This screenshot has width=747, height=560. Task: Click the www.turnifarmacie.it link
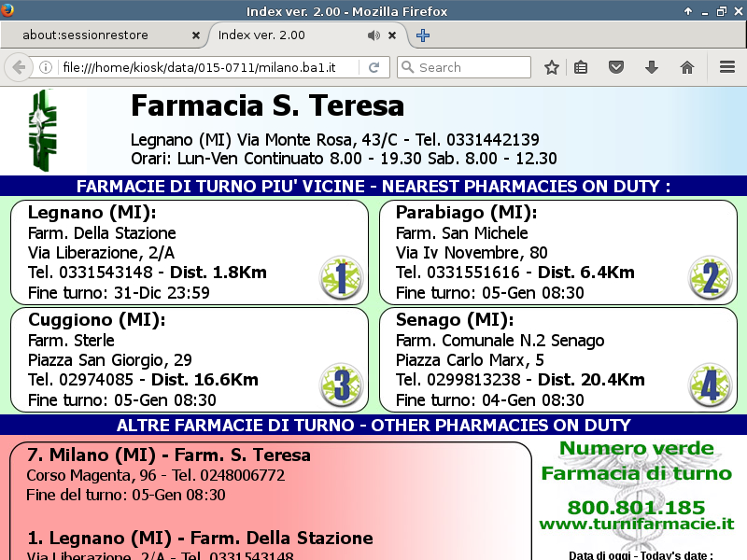tap(636, 525)
